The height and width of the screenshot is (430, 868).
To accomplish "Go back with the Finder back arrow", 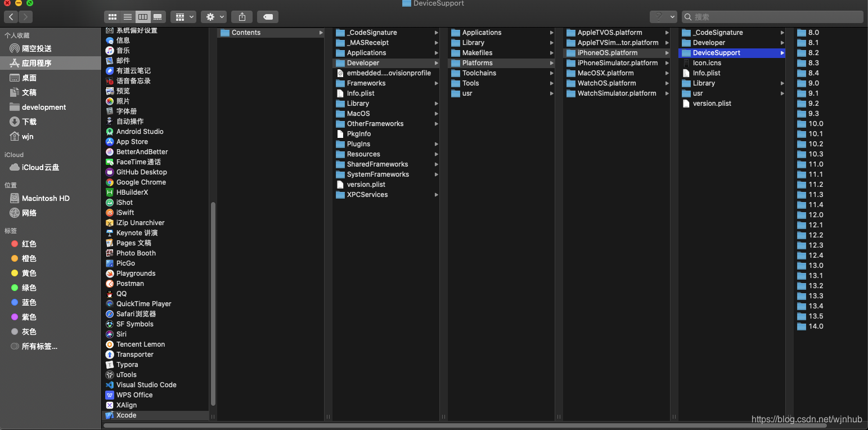I will click(11, 17).
